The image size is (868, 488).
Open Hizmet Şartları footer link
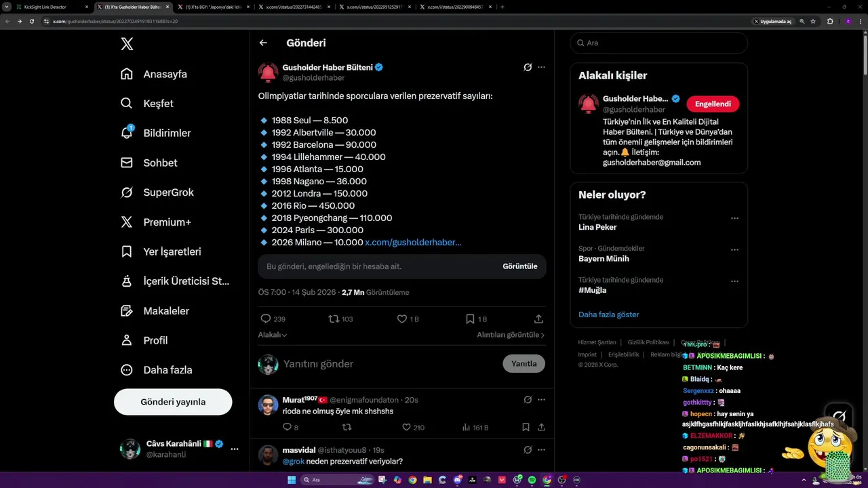[x=597, y=342]
